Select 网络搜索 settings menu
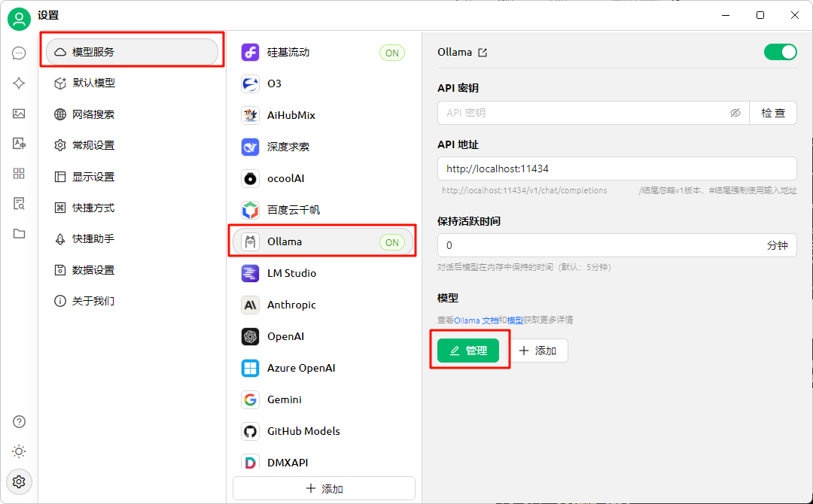Viewport: 813px width, 504px height. 132,114
